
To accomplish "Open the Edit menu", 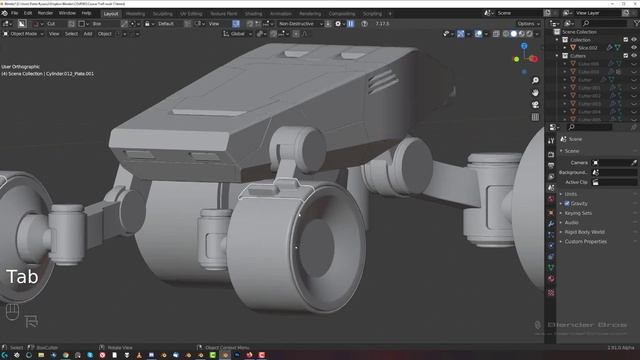I will click(x=27, y=13).
